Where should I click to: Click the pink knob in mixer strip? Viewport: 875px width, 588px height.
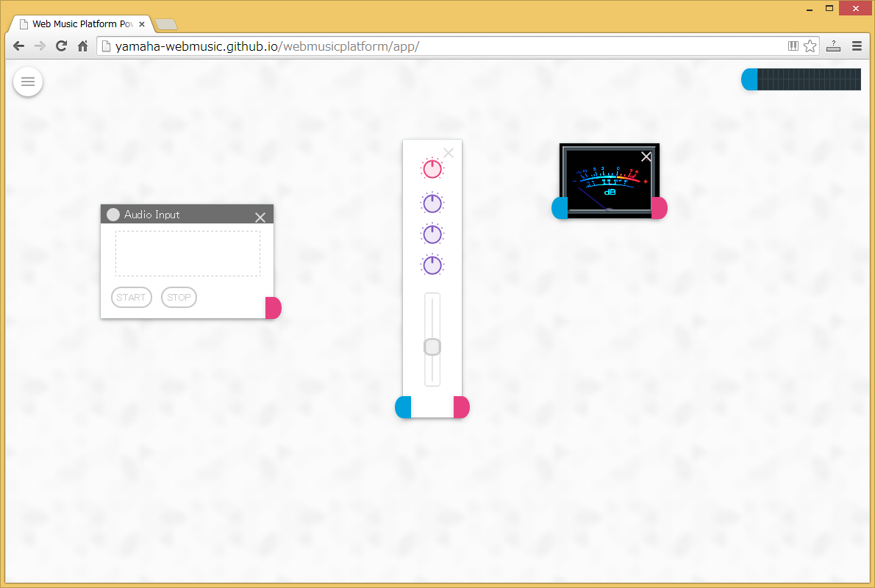pyautogui.click(x=432, y=168)
